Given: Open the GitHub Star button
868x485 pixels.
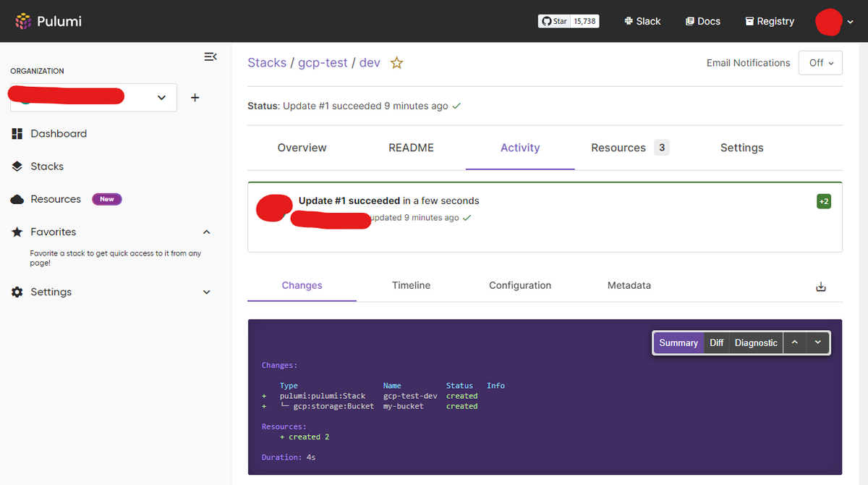Looking at the screenshot, I should click(555, 21).
